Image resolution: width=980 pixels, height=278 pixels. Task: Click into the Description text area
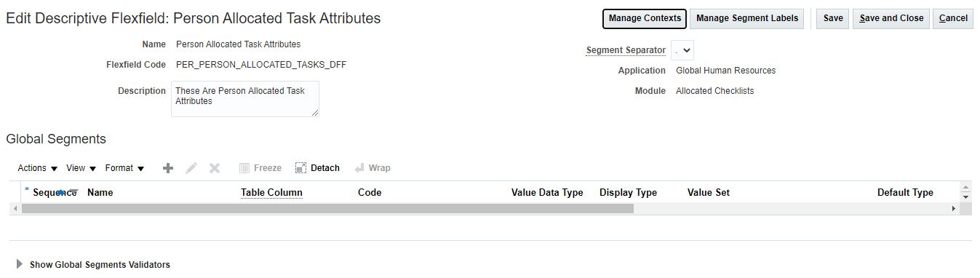click(245, 99)
